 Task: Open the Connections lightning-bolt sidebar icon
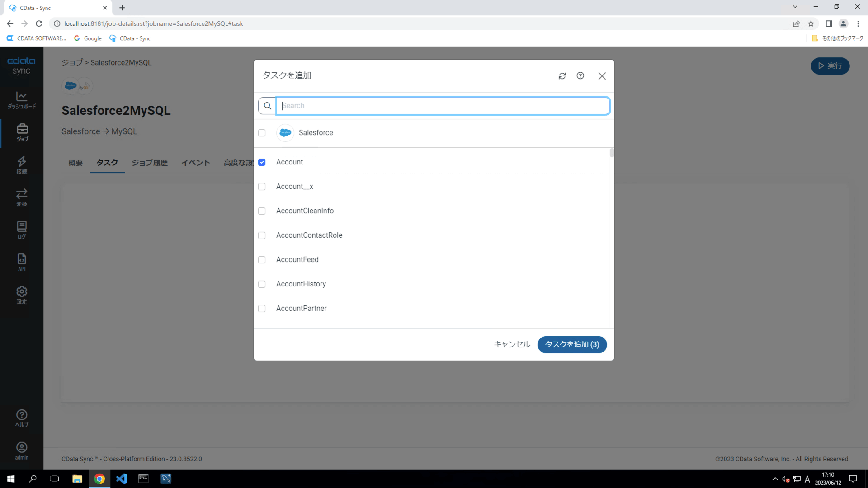(x=22, y=165)
